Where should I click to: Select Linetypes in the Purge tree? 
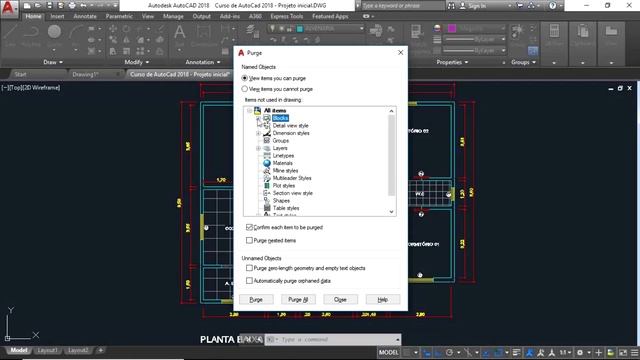(283, 156)
